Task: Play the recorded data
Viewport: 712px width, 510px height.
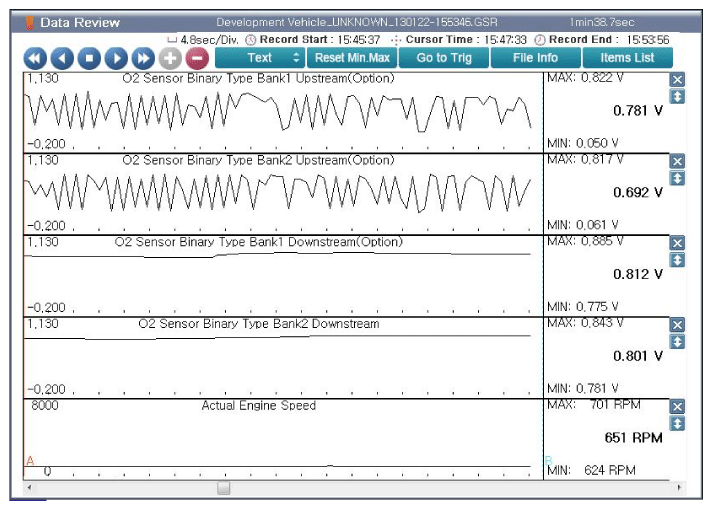Action: [x=116, y=58]
